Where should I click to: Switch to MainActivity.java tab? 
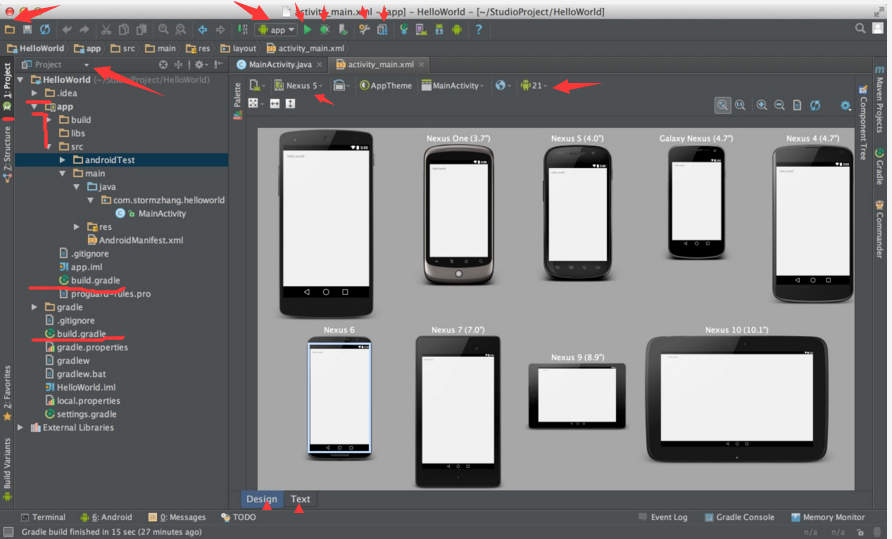280,64
